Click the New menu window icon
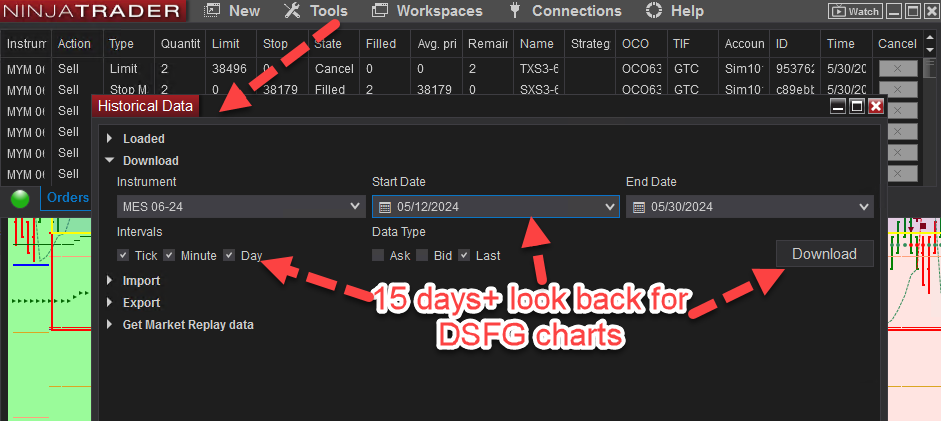This screenshot has height=421, width=941. tap(212, 11)
